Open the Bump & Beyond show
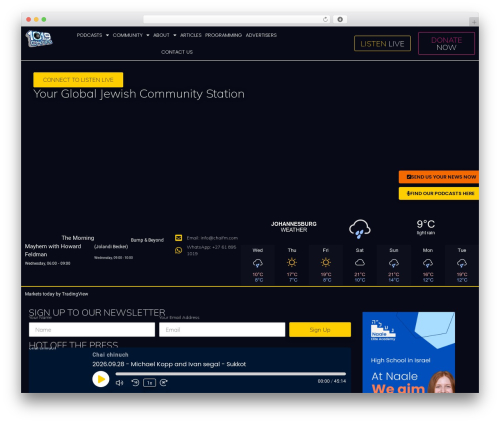 [x=147, y=240]
